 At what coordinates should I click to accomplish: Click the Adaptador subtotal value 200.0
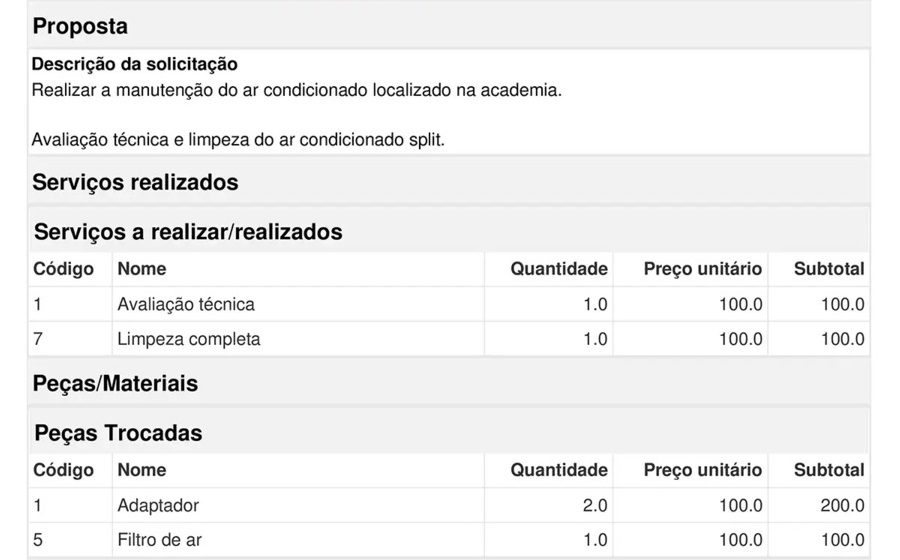coord(842,505)
